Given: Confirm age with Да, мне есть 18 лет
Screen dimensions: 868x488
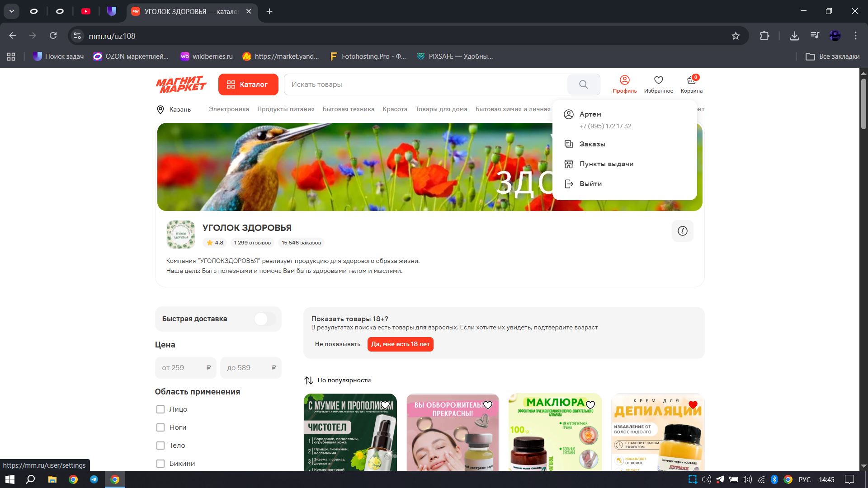Looking at the screenshot, I should 400,344.
